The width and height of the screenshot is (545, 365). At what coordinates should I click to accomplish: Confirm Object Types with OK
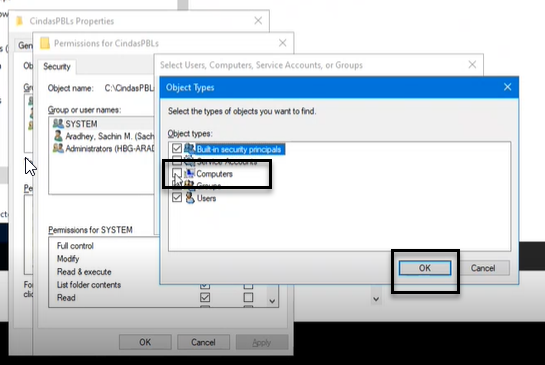(425, 268)
